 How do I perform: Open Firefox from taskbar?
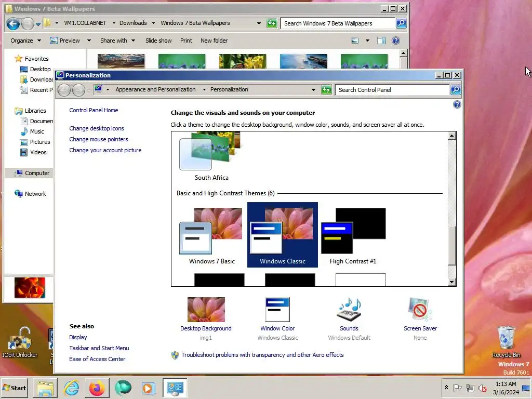coord(97,388)
